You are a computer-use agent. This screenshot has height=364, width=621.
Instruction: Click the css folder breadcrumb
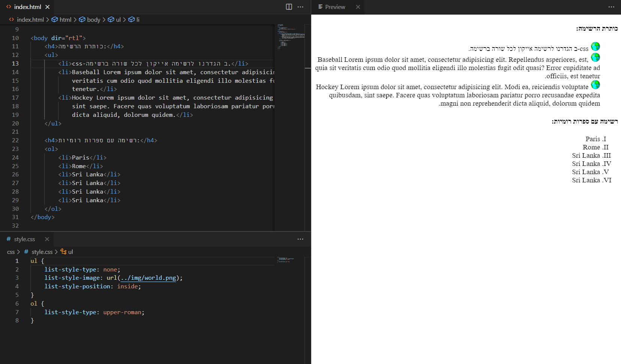[x=11, y=252]
